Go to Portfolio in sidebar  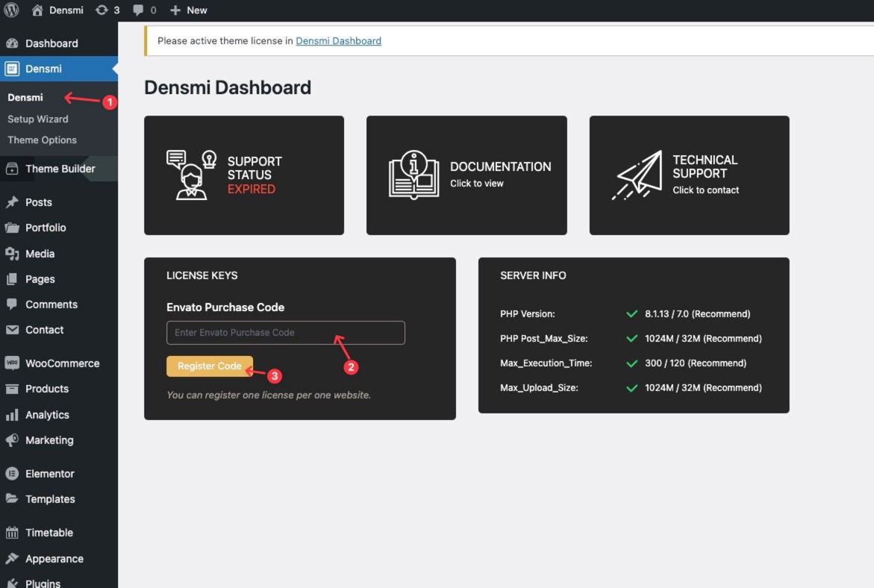(x=46, y=228)
